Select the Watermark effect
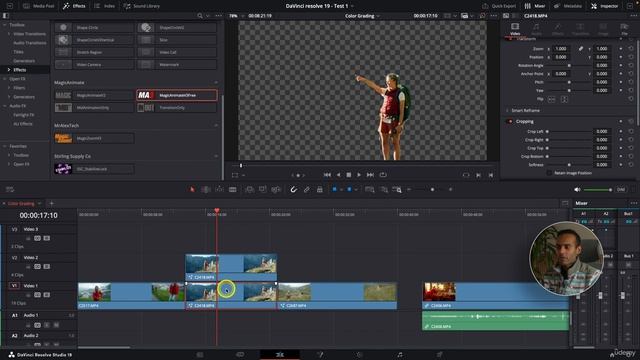640x360 pixels. 177,64
